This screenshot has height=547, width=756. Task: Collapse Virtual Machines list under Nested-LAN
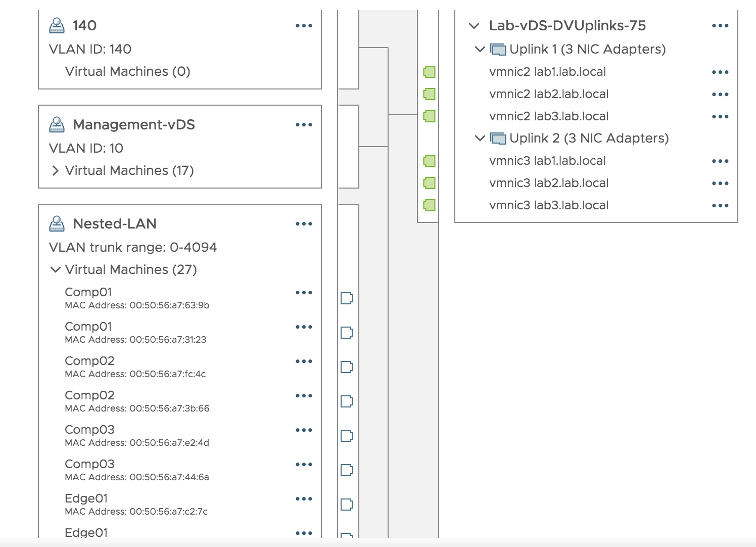tap(55, 269)
